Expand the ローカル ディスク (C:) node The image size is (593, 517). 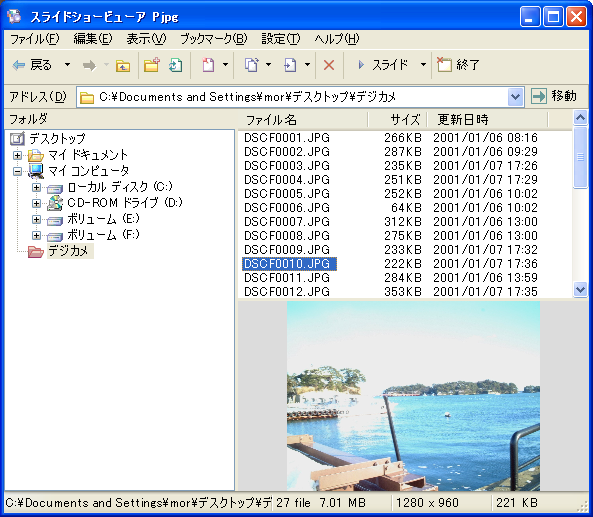pos(36,187)
